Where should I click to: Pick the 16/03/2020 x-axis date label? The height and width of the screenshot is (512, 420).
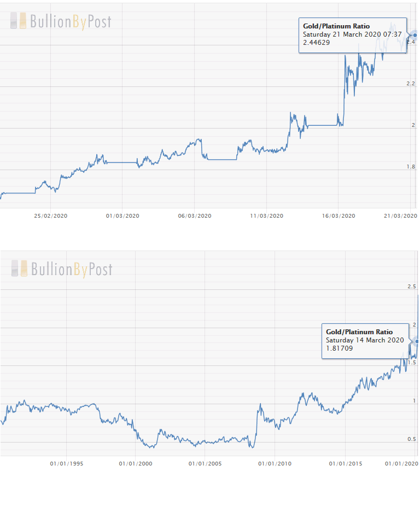[339, 216]
